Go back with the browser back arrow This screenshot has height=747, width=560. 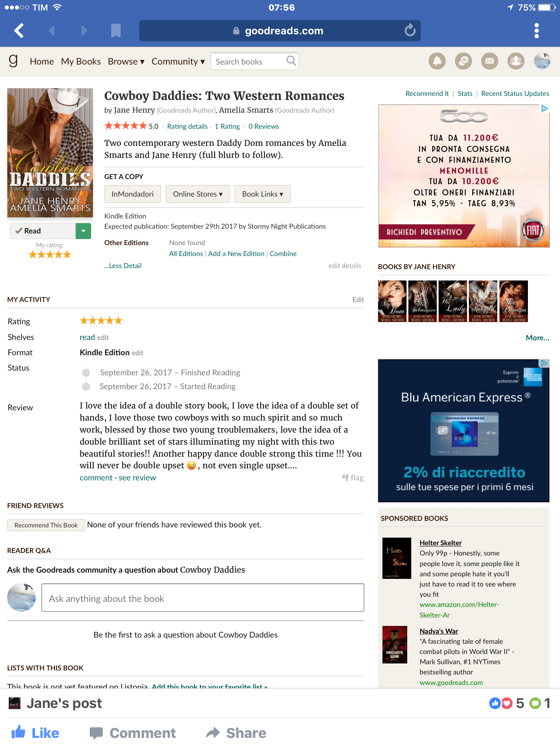tap(19, 31)
